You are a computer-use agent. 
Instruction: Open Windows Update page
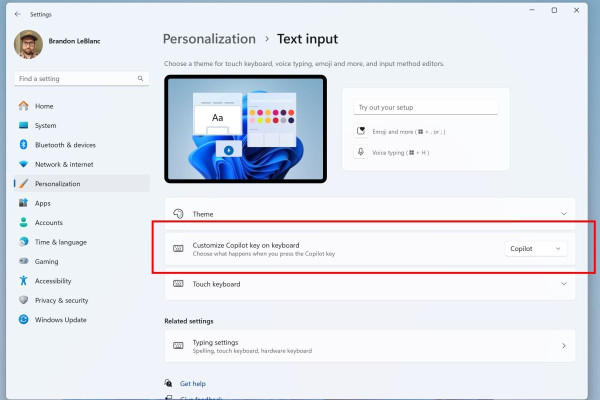click(x=82, y=320)
